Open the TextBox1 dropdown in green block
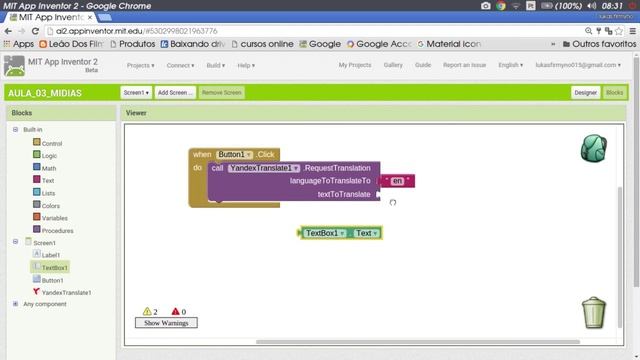 [325, 233]
